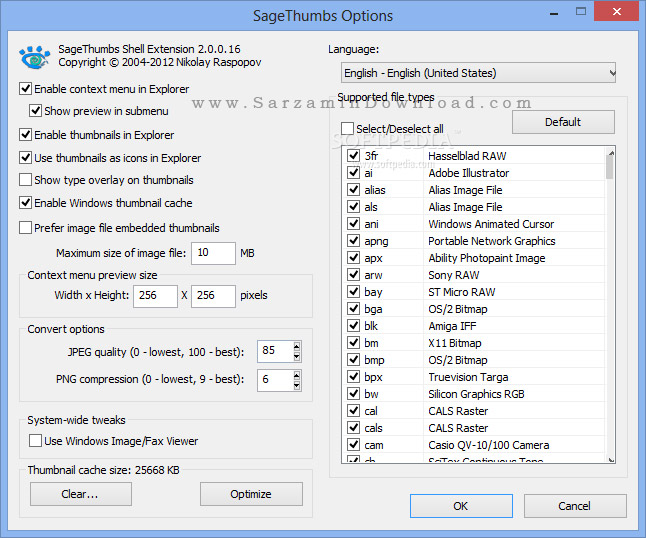The image size is (646, 538).
Task: Toggle the bm X11 Bitmap checkbox
Action: pyautogui.click(x=353, y=342)
